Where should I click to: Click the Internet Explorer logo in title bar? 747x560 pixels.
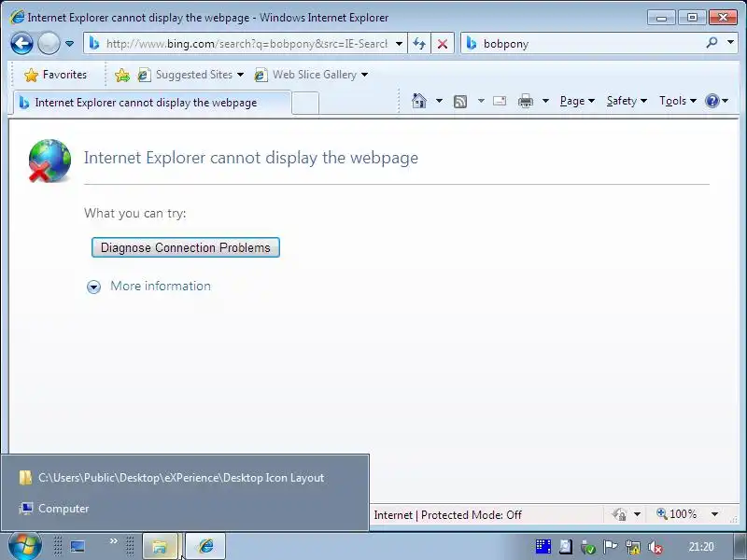click(x=17, y=17)
